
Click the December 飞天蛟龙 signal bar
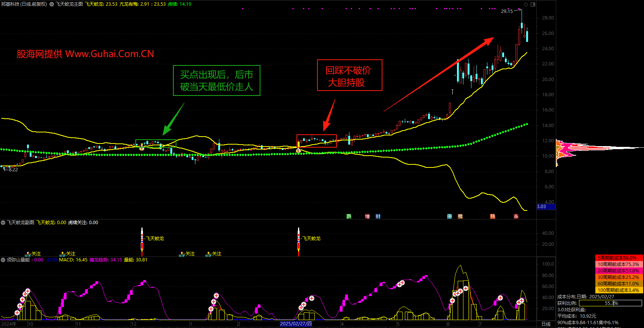(142, 242)
